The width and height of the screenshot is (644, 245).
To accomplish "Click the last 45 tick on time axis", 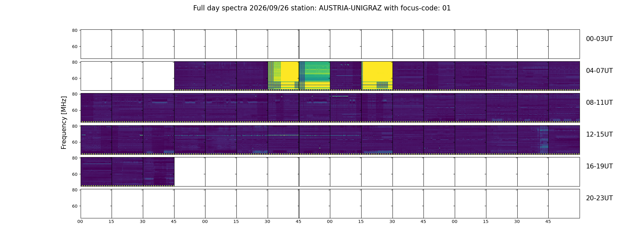I will [x=548, y=221].
